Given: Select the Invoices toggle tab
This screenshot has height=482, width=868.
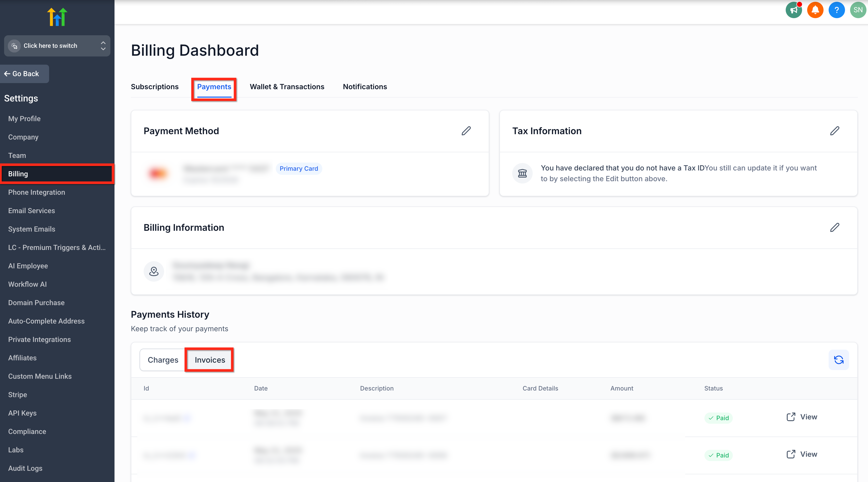Looking at the screenshot, I should 210,360.
